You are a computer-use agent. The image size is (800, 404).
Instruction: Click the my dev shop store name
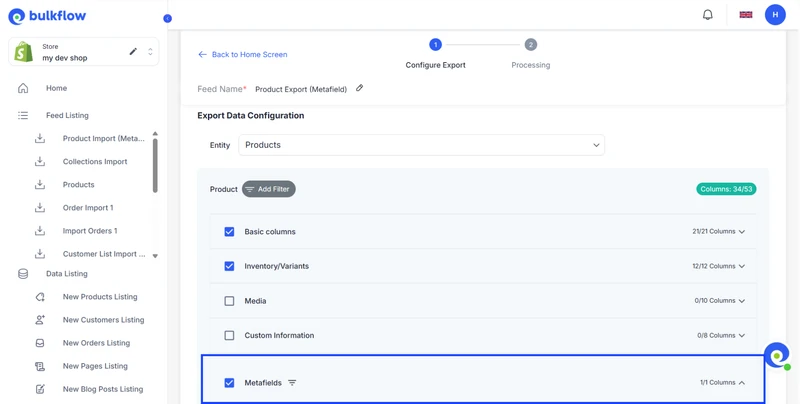[65, 58]
